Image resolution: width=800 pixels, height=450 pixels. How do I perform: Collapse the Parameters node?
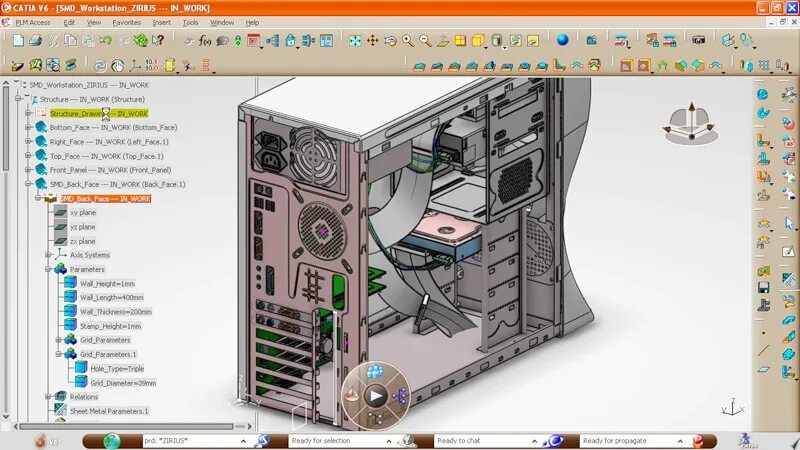(x=48, y=269)
